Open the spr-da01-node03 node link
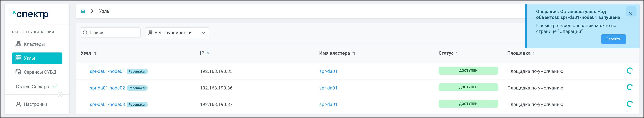 [107, 105]
